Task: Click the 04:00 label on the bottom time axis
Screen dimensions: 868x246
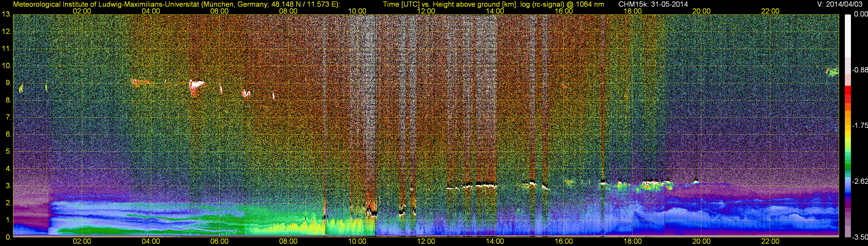Action: 151,241
